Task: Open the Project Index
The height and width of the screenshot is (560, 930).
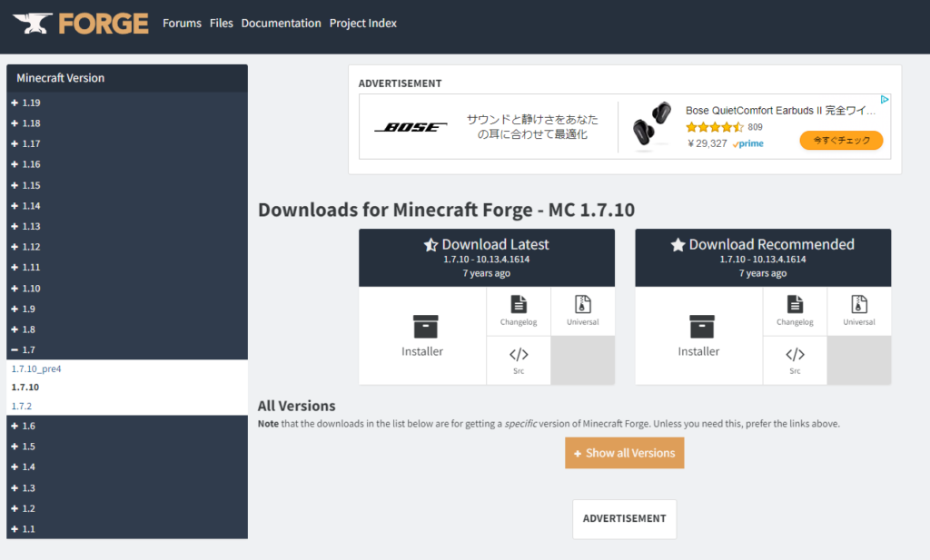Action: (363, 23)
